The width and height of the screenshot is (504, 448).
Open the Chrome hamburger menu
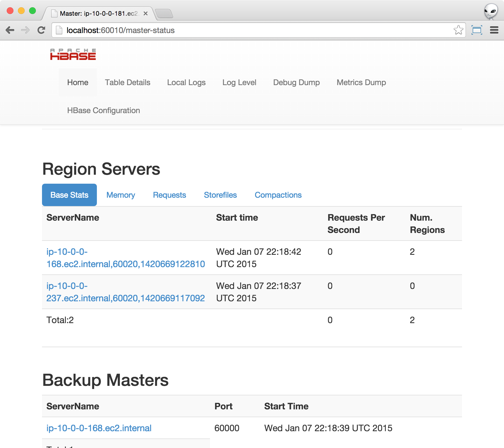494,30
